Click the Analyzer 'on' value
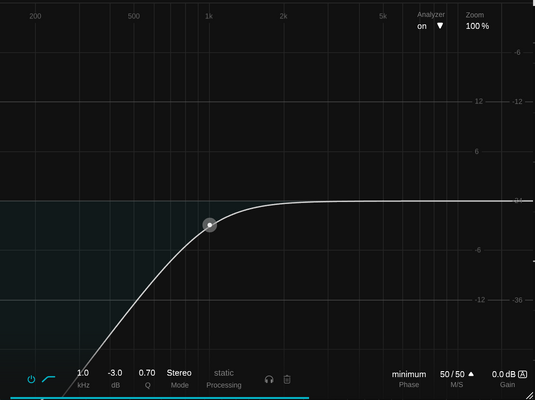 (x=422, y=26)
